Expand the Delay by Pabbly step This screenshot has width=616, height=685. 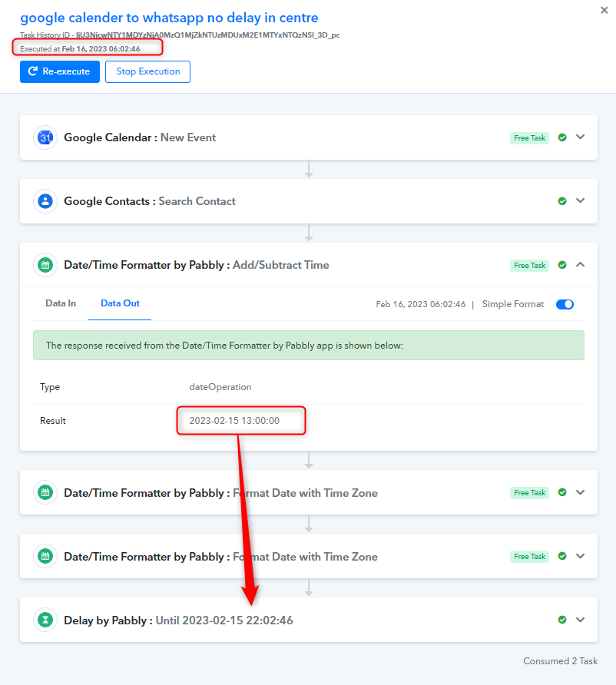click(580, 620)
